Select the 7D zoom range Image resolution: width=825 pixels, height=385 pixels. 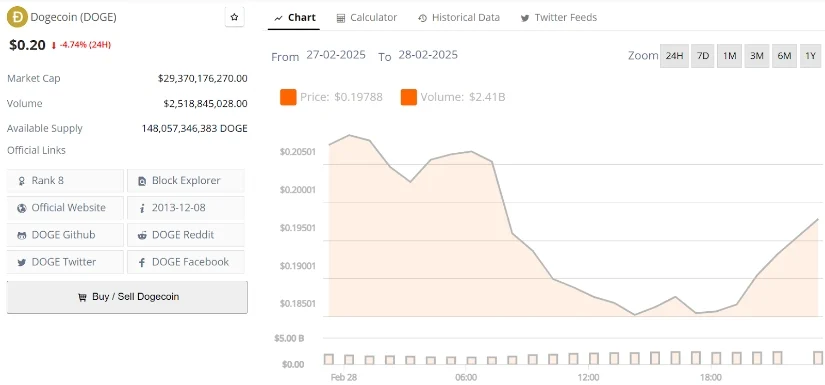(702, 56)
